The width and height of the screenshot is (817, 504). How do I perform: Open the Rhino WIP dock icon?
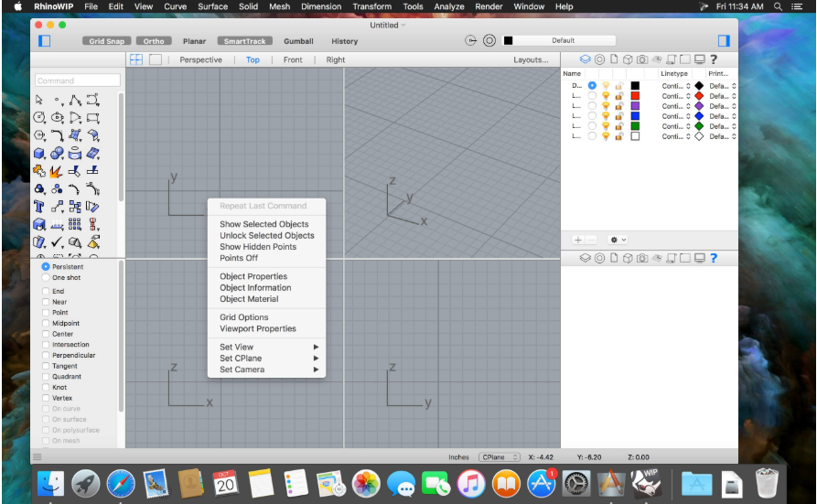647,483
